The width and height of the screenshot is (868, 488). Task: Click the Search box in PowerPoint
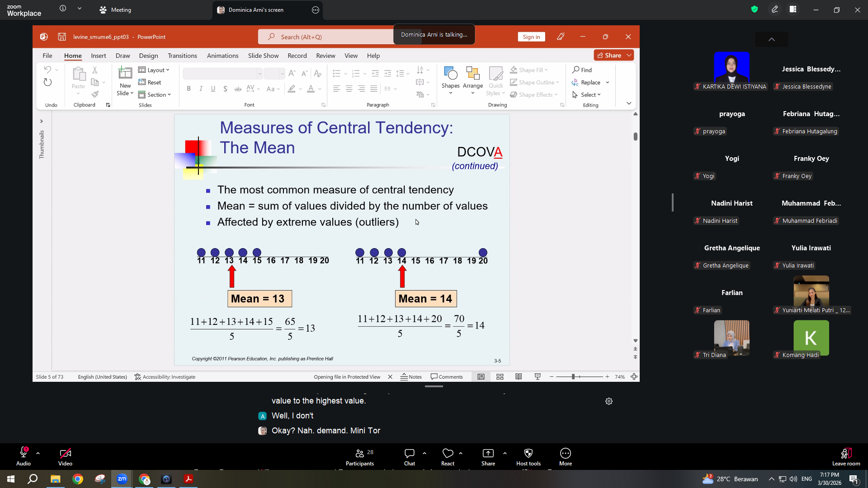(x=325, y=37)
